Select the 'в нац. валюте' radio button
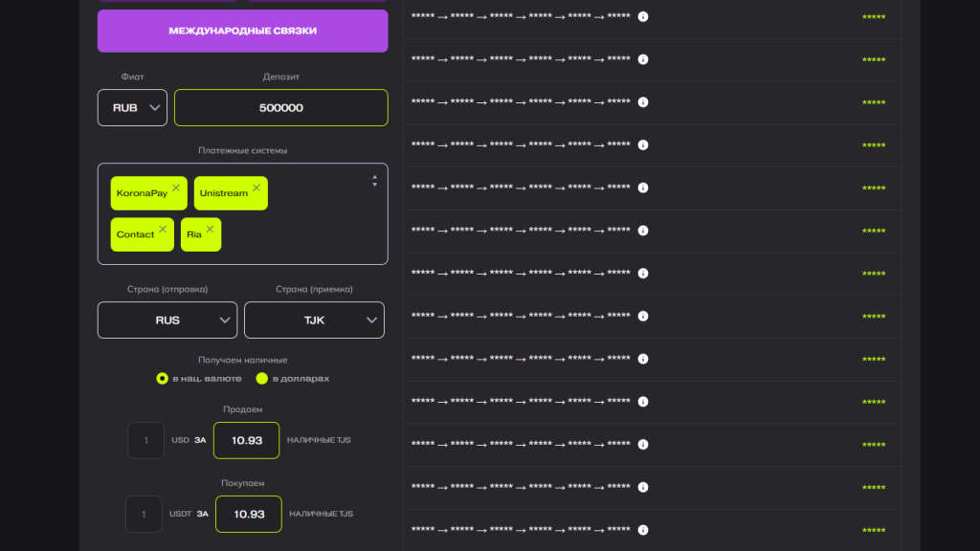This screenshot has height=551, width=980. [163, 379]
